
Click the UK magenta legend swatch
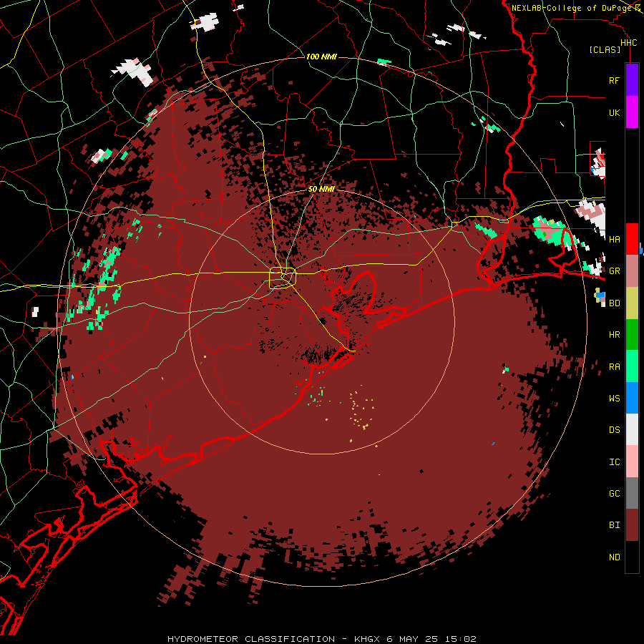(x=632, y=112)
